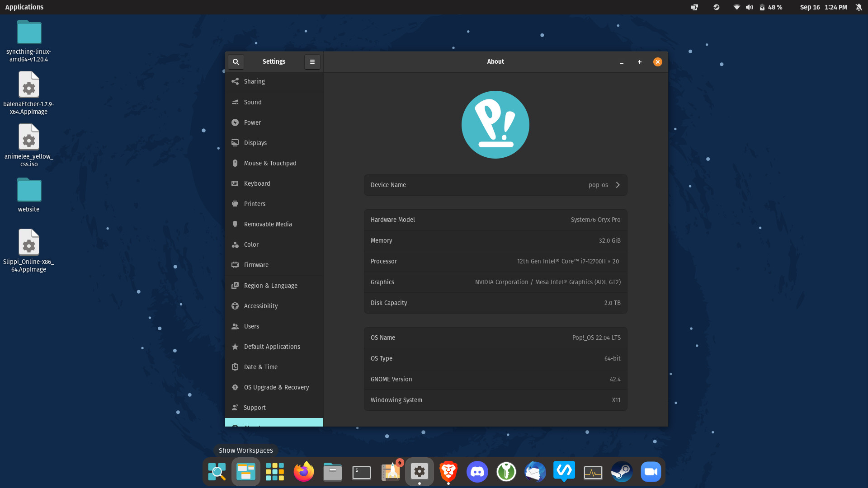Click the Disk Capacity row
The height and width of the screenshot is (488, 868).
[495, 303]
